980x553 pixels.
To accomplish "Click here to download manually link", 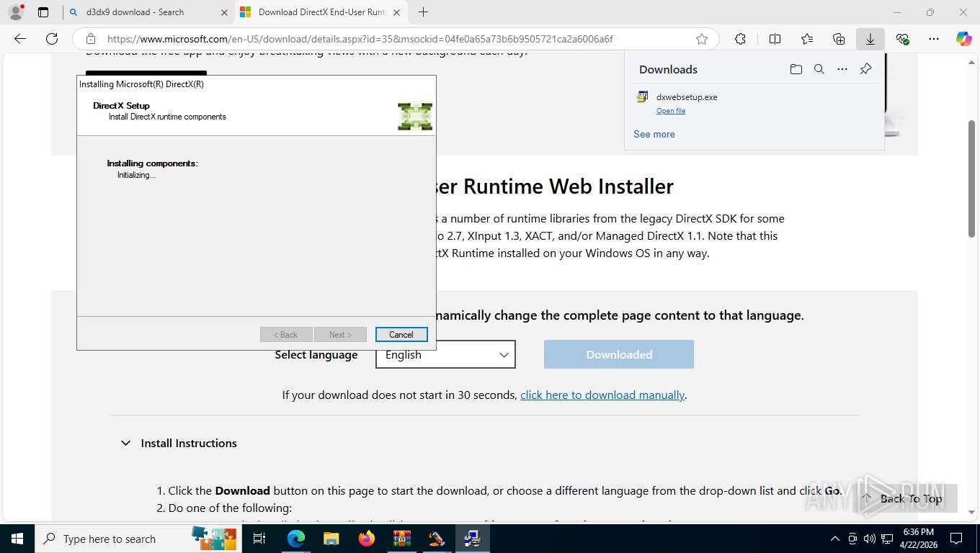I will pos(602,395).
